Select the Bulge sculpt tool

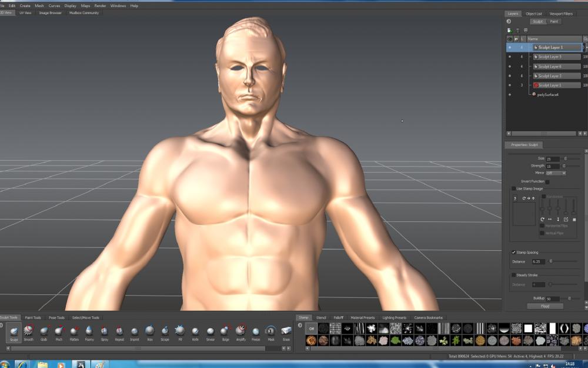pyautogui.click(x=225, y=333)
